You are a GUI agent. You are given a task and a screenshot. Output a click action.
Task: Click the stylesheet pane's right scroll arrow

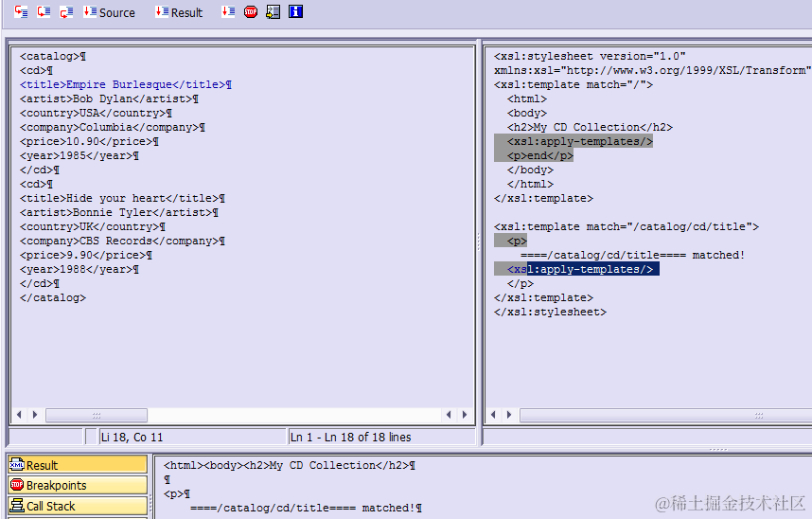click(x=509, y=415)
